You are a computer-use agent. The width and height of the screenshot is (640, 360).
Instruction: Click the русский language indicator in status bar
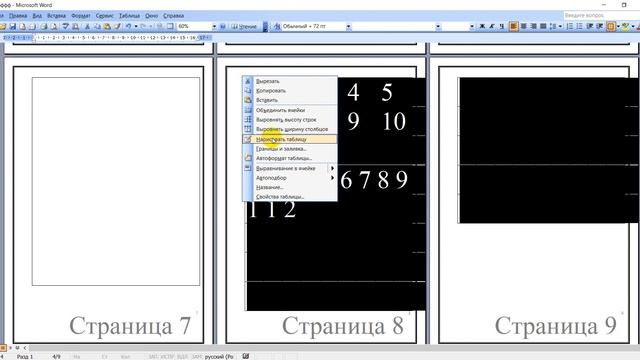(219, 356)
